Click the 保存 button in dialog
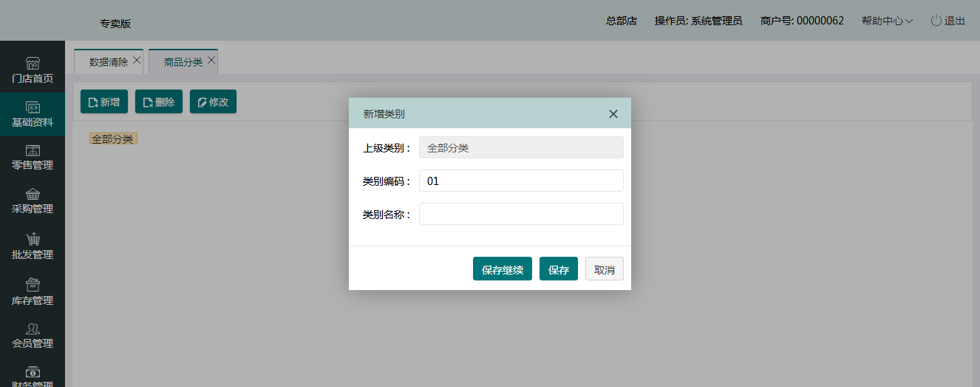This screenshot has height=387, width=980. click(558, 269)
